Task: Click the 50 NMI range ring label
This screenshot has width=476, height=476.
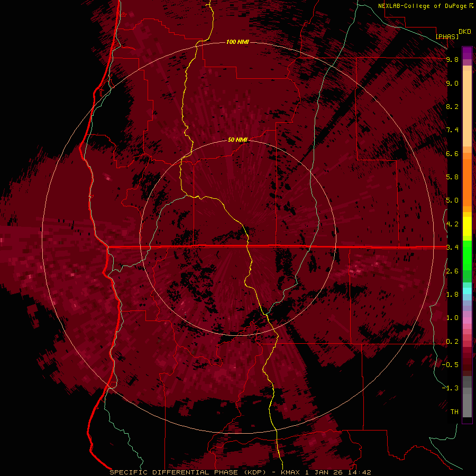Action: (237, 140)
